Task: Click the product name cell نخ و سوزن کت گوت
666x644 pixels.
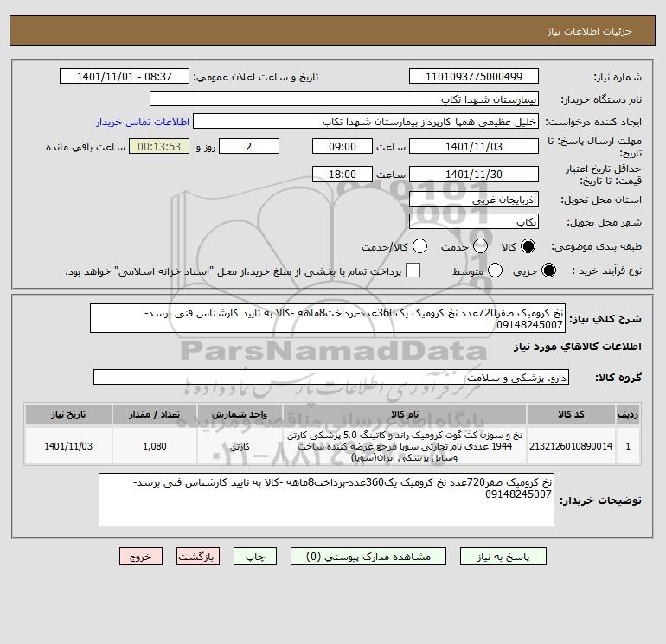Action: click(x=405, y=446)
